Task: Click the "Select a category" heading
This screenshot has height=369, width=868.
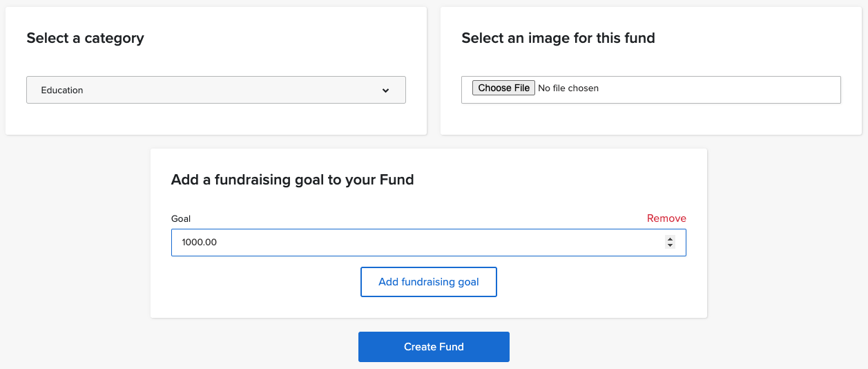Action: click(x=85, y=38)
